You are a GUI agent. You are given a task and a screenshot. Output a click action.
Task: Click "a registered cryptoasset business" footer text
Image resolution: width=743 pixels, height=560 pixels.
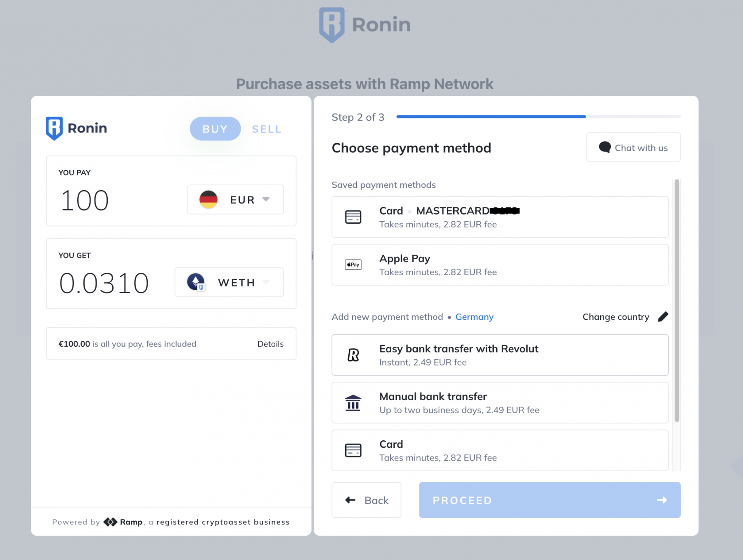(219, 522)
